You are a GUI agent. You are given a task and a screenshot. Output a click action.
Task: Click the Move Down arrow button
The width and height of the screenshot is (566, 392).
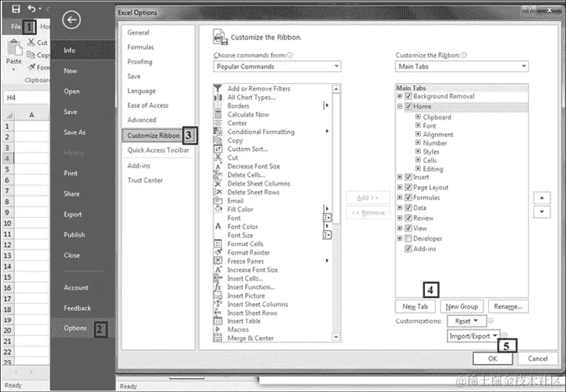(x=542, y=212)
